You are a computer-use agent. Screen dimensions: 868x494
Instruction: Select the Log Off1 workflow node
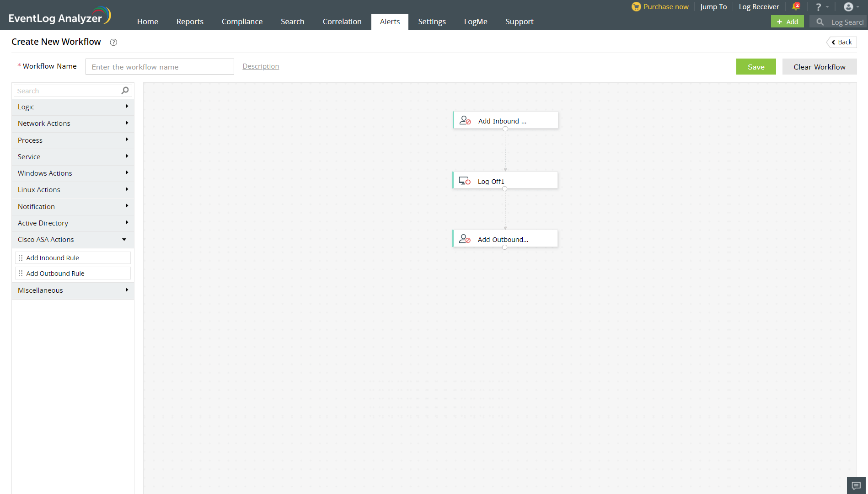click(x=505, y=180)
